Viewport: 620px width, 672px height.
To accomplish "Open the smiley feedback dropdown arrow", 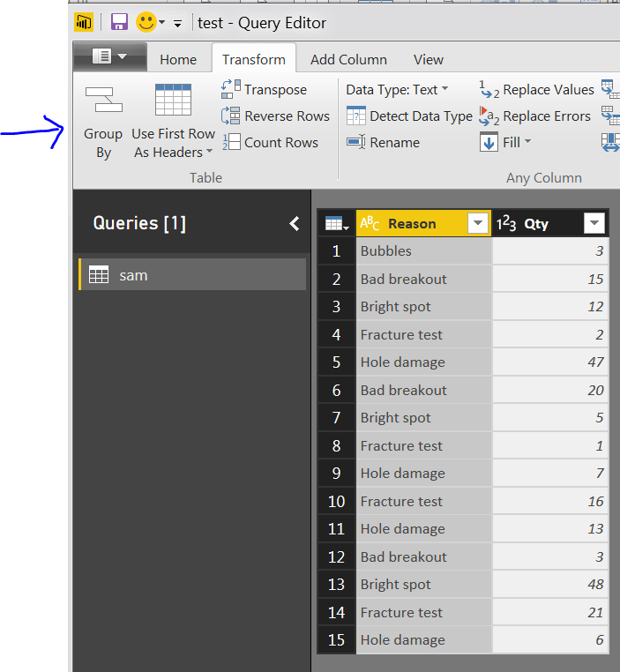I will [x=162, y=22].
